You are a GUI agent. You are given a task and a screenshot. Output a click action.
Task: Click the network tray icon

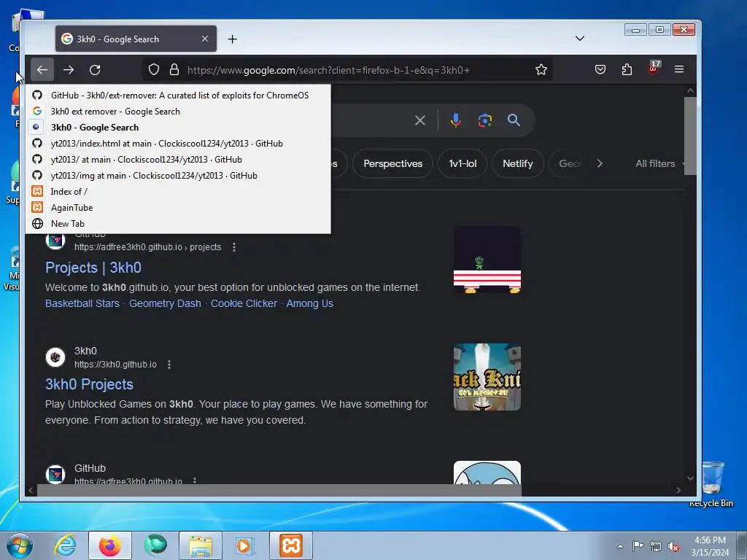[x=656, y=546]
